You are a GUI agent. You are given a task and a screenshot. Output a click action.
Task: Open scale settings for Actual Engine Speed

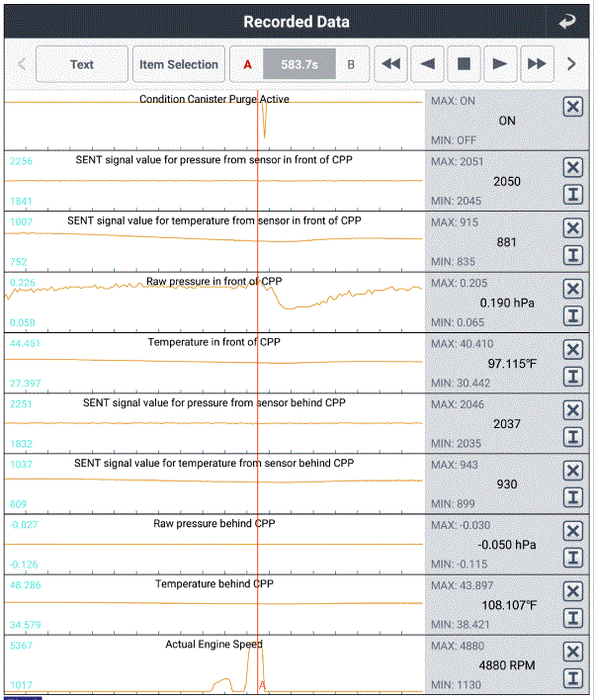573,678
